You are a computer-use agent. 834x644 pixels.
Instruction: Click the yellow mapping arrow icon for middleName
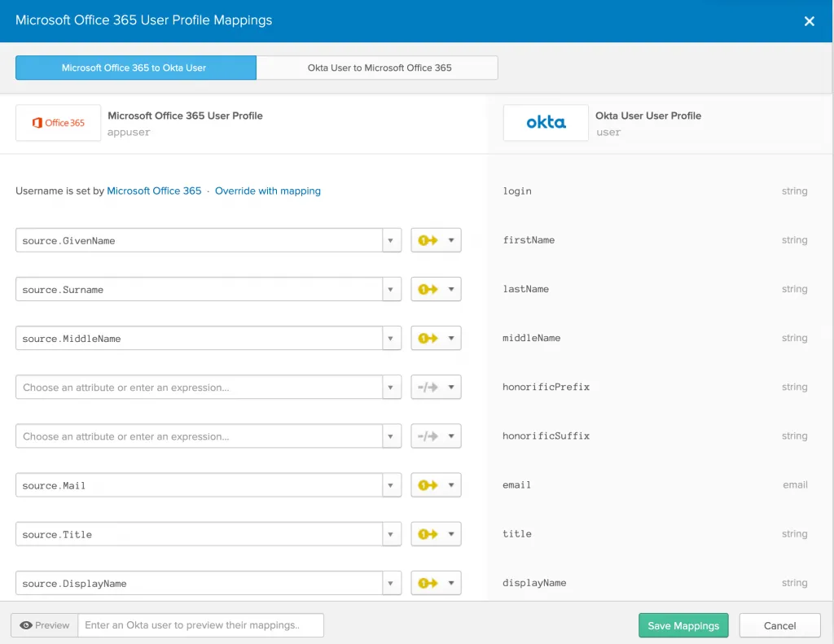click(428, 339)
